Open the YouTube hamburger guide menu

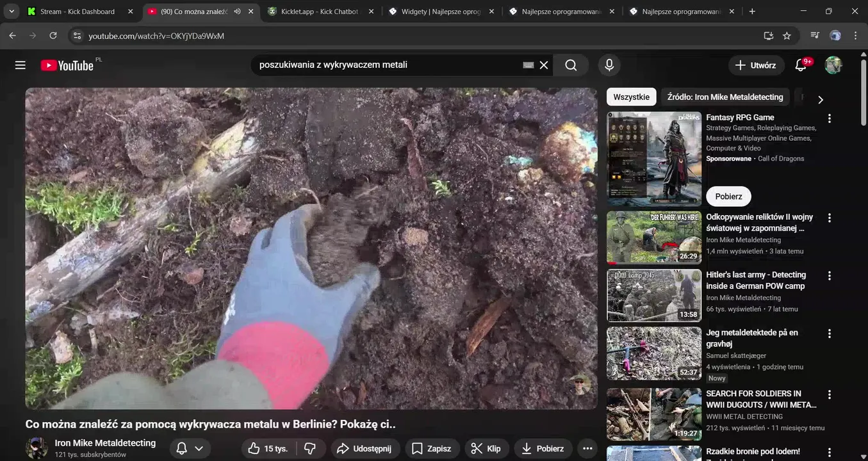20,65
